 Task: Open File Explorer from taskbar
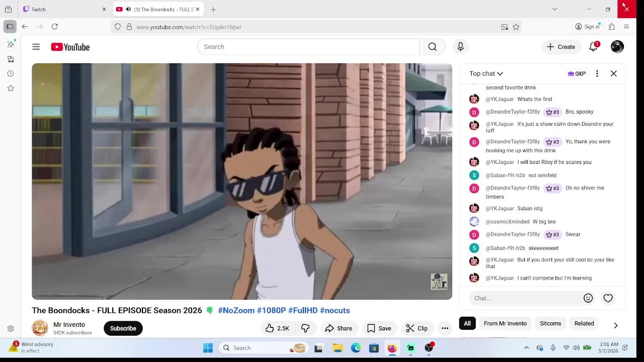(338, 348)
